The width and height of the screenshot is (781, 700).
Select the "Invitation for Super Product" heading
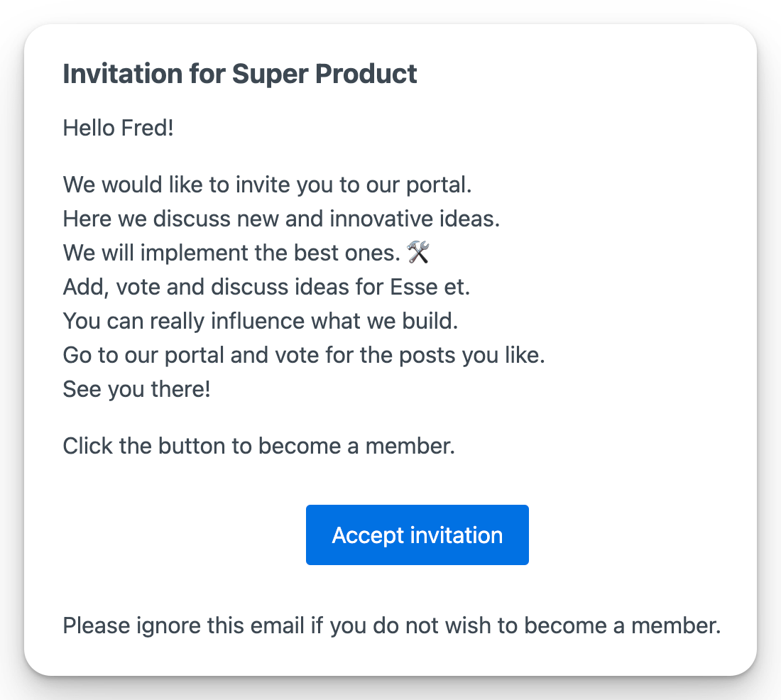coord(240,74)
